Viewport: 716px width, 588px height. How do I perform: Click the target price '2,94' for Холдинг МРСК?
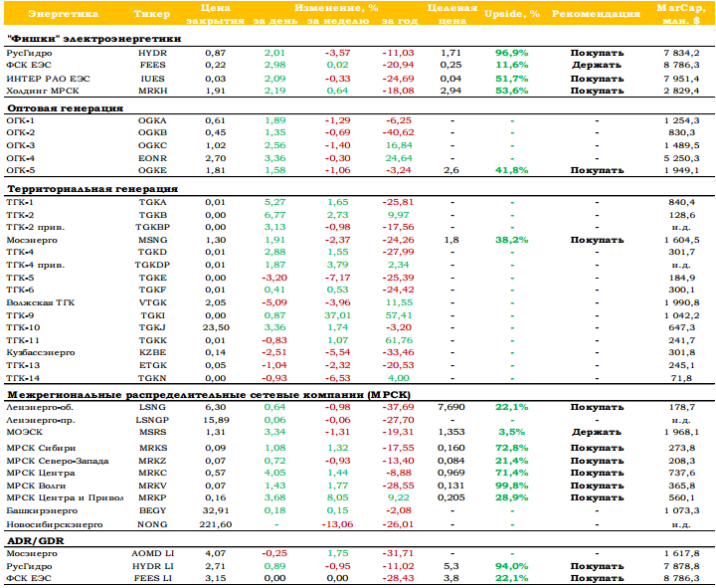(451, 91)
